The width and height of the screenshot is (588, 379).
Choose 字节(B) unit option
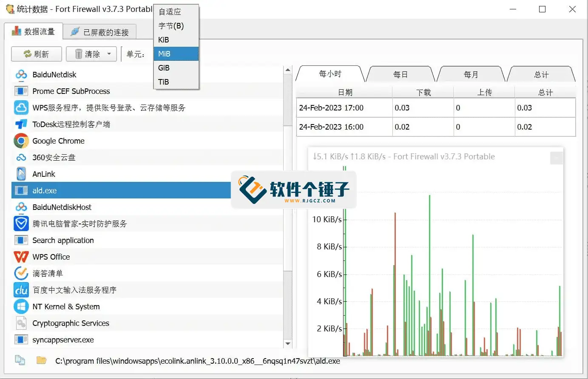click(176, 26)
